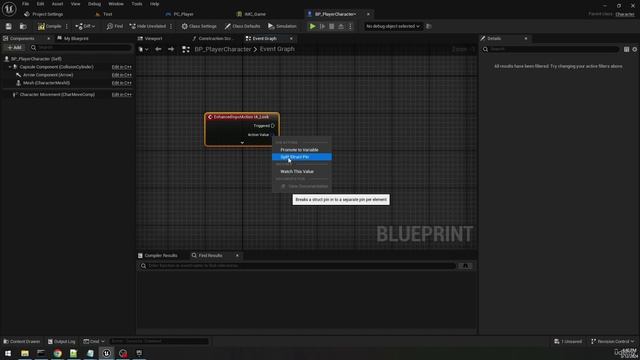Open the Windows Start menu
The width and height of the screenshot is (640, 360).
click(8, 353)
